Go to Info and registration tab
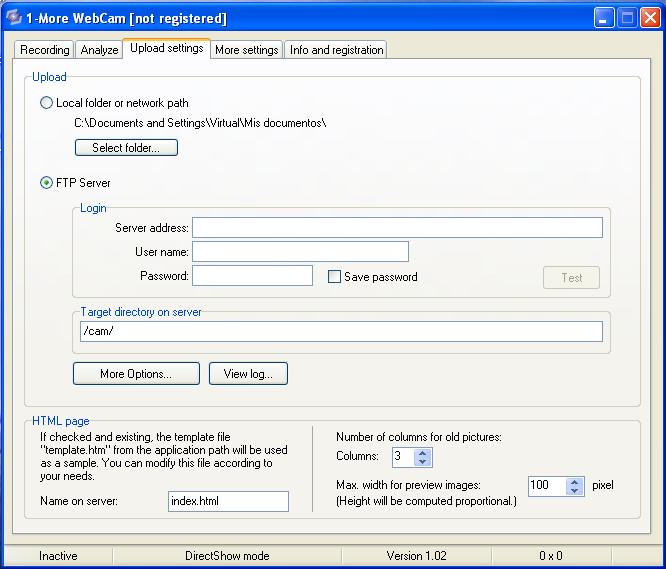The height and width of the screenshot is (569, 666). coord(336,50)
